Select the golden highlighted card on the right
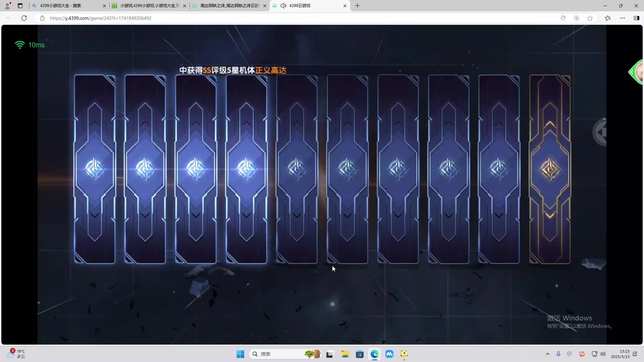The image size is (644, 362). (550, 169)
